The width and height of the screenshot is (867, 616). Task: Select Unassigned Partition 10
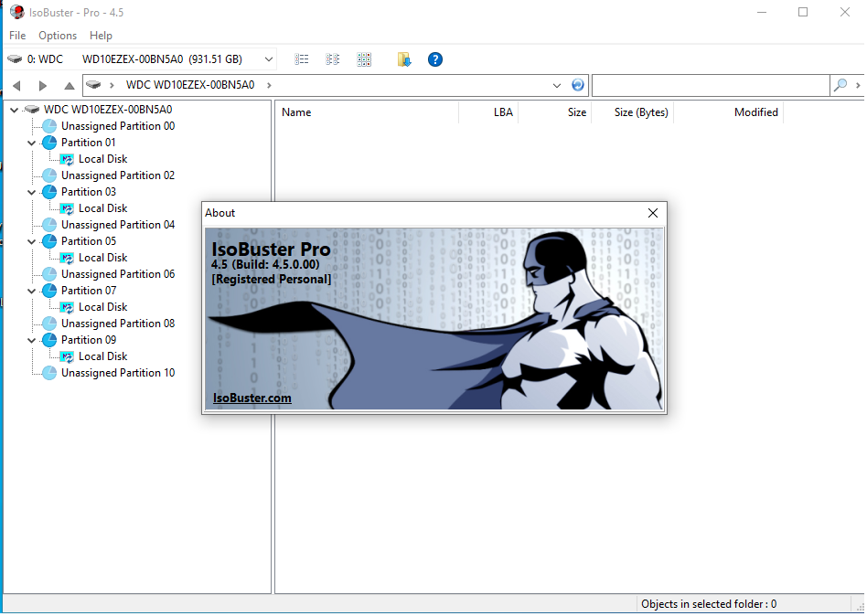pos(118,373)
